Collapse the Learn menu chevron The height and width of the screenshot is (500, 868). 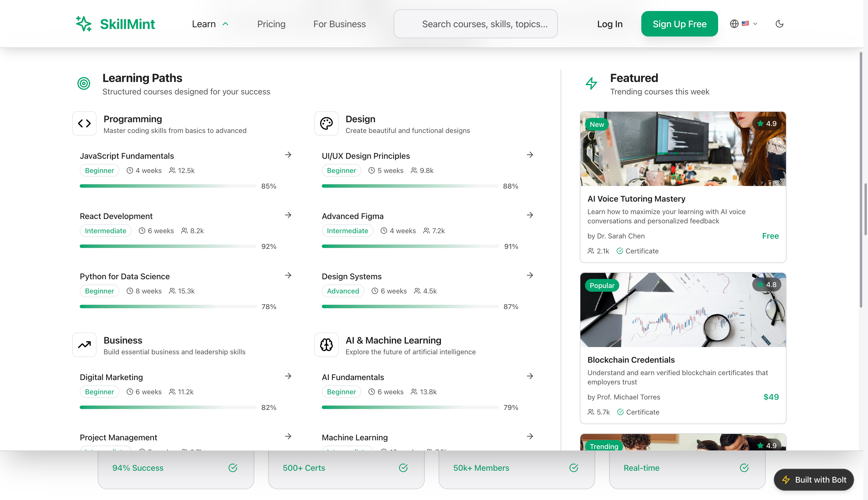point(226,24)
